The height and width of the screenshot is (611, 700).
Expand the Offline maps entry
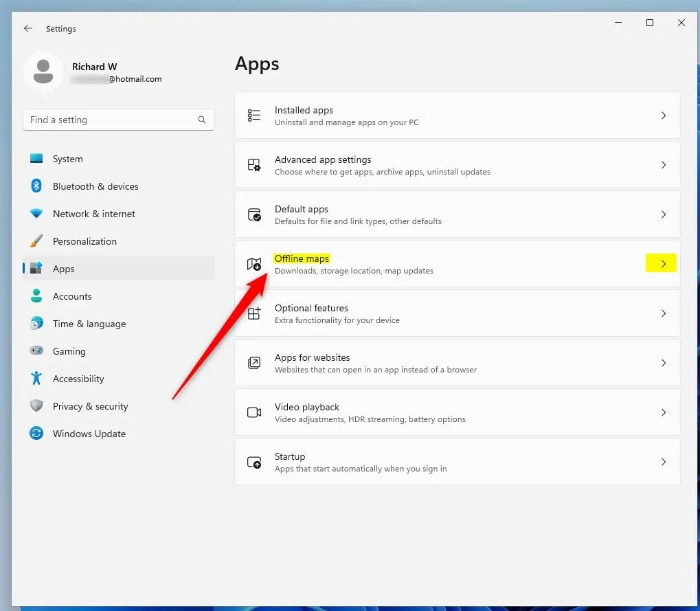(661, 263)
